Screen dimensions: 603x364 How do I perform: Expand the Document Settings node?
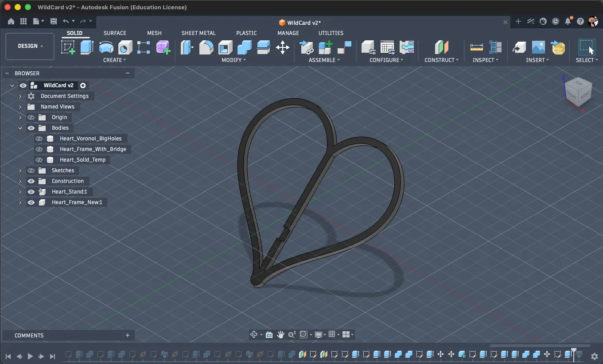click(20, 96)
